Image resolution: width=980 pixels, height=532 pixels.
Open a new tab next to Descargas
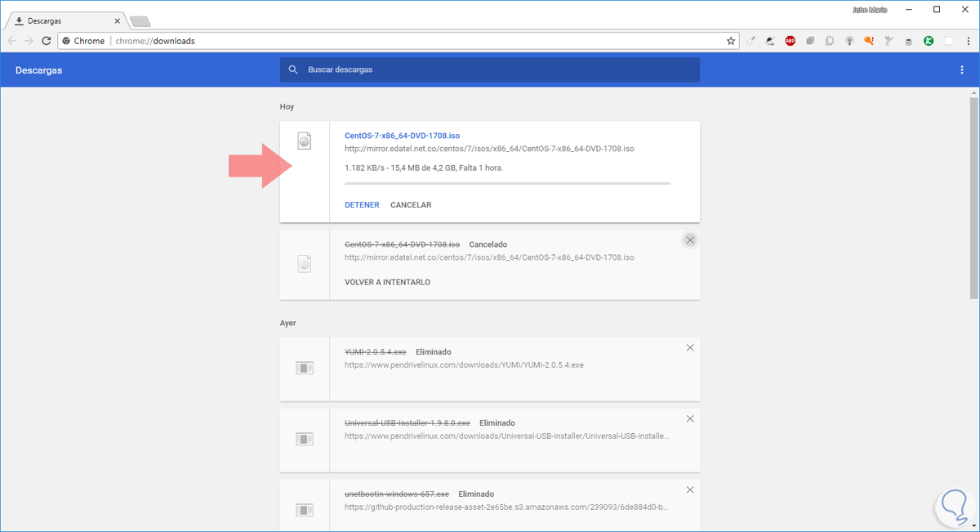click(140, 21)
